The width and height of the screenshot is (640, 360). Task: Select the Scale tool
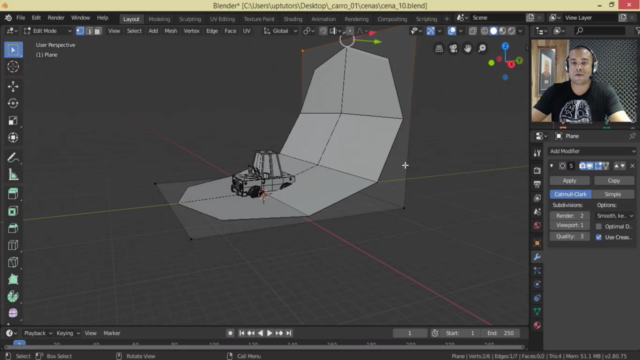[13, 120]
